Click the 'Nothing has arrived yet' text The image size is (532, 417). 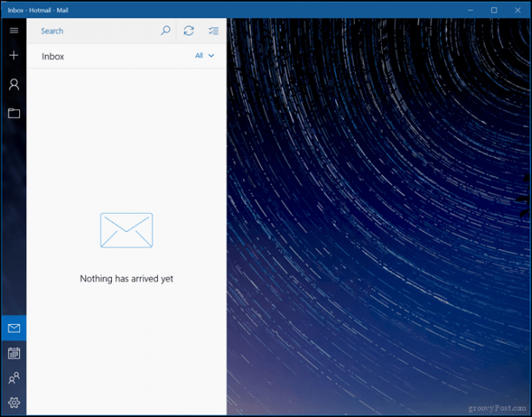click(x=127, y=279)
